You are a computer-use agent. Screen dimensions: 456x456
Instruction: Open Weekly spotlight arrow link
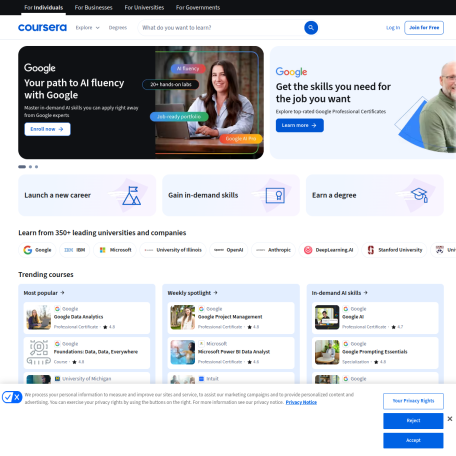192,293
